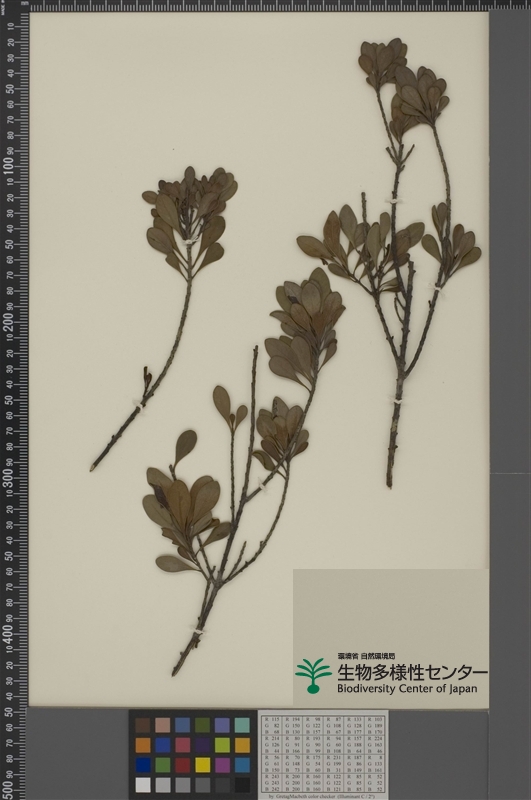531x800 pixels.
Task: Select the yellow color checker swatch
Action: [203, 765]
